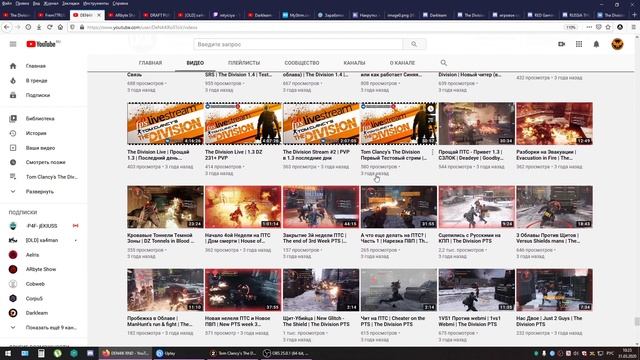Click the browser home button

tap(60, 27)
